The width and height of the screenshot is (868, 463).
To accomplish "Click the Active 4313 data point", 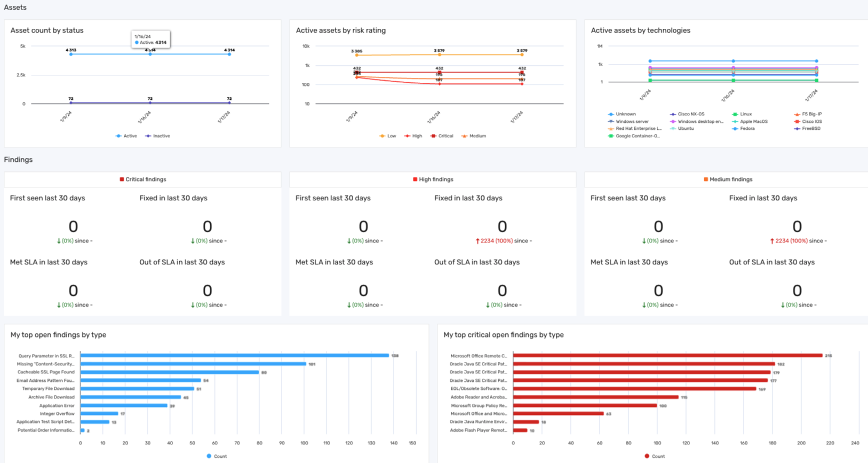I will click(71, 54).
